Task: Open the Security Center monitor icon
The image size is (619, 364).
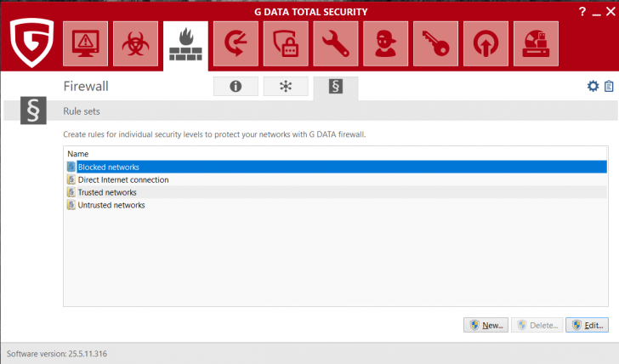Action: tap(85, 44)
